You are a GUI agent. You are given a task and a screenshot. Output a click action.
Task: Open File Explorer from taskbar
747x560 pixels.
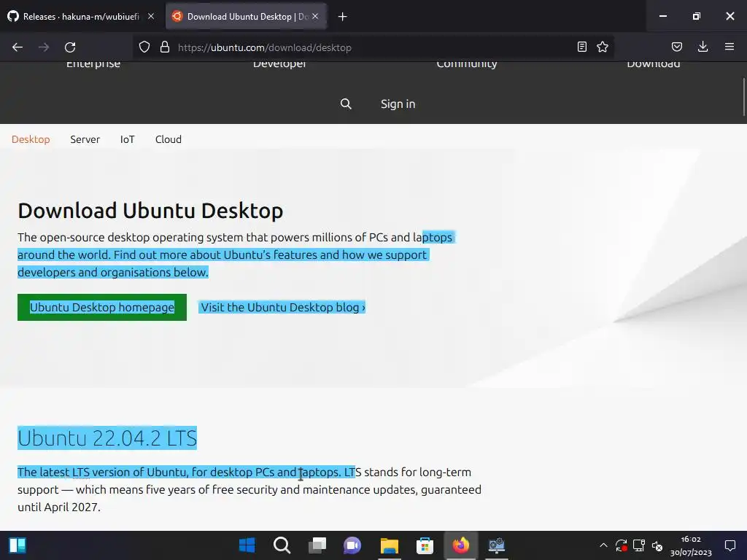[390, 545]
